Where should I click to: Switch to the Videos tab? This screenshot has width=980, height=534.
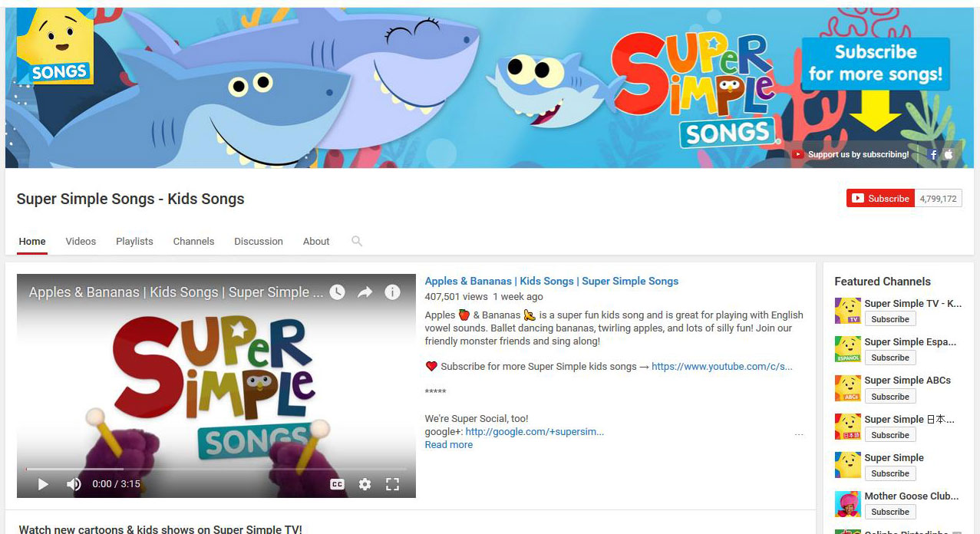[81, 241]
